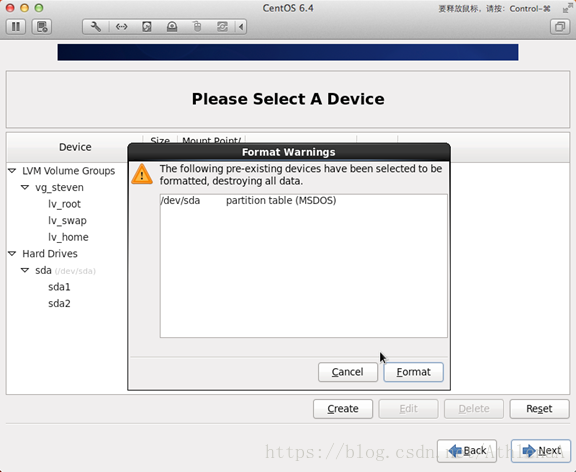Click the mouse/USB device icon
The height and width of the screenshot is (472, 576).
(197, 27)
